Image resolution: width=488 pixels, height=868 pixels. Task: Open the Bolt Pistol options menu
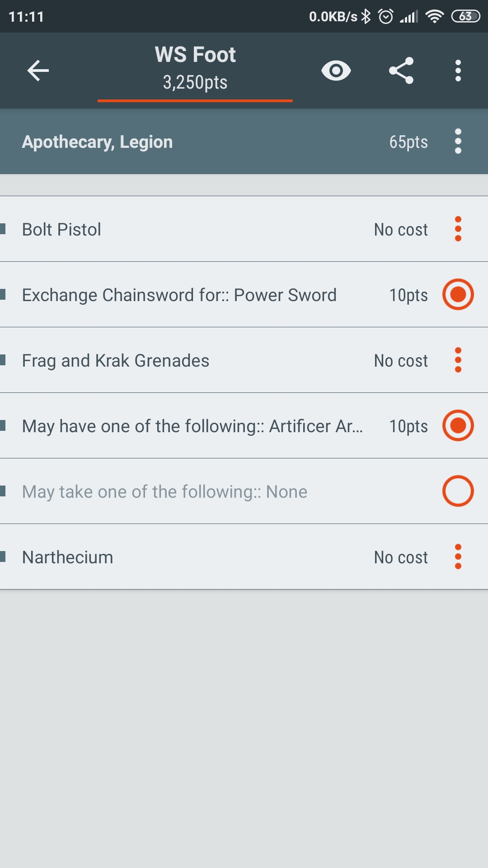458,229
